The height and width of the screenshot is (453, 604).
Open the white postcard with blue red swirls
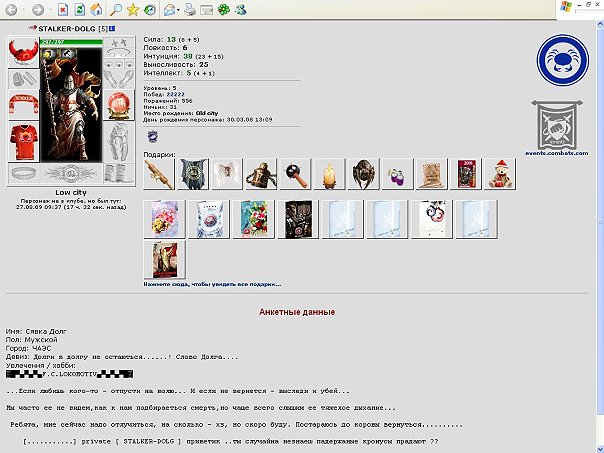(432, 219)
